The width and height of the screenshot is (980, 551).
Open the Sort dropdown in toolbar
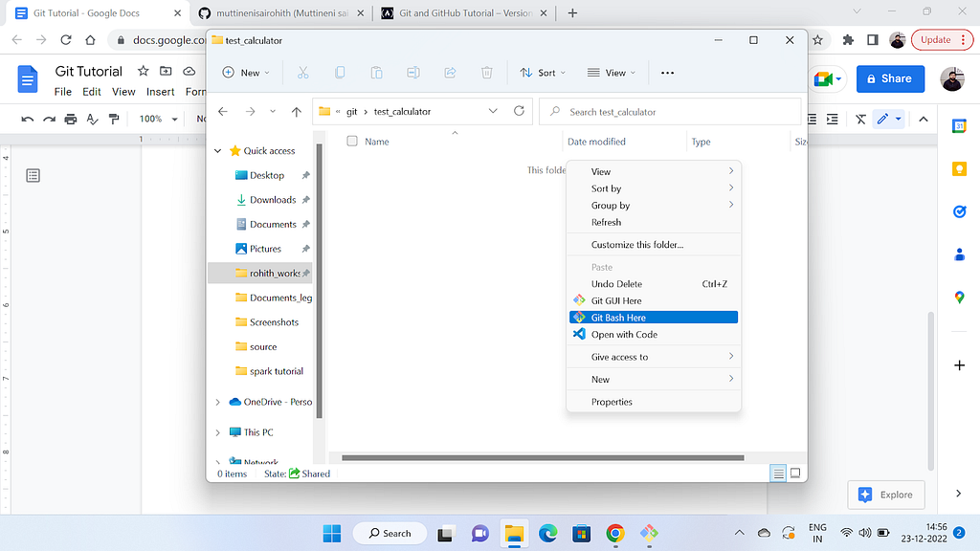coord(542,73)
